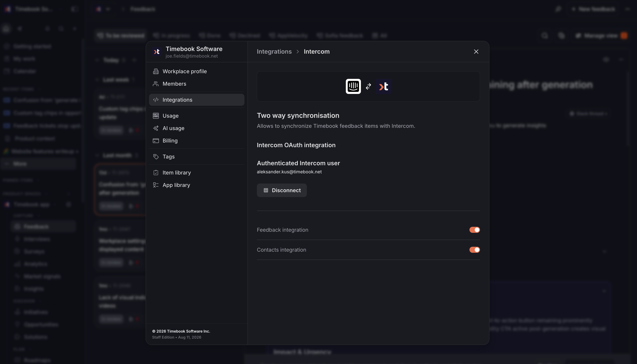Go back to Integrations breadcrumb
This screenshot has width=637, height=364.
coord(274,52)
